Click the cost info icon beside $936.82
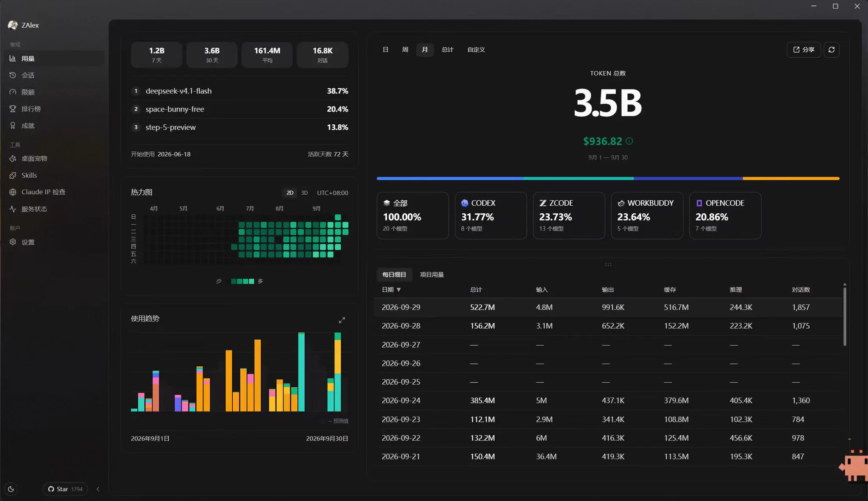 [629, 141]
